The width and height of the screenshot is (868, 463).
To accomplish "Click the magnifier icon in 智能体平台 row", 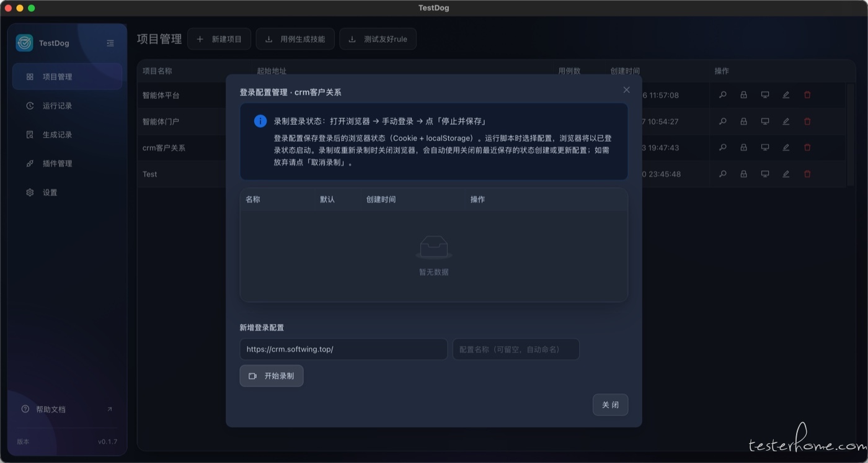I will tap(722, 95).
